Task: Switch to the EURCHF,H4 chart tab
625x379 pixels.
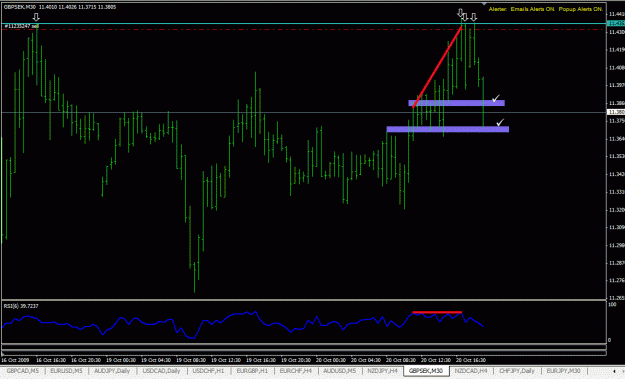Action: point(296,371)
